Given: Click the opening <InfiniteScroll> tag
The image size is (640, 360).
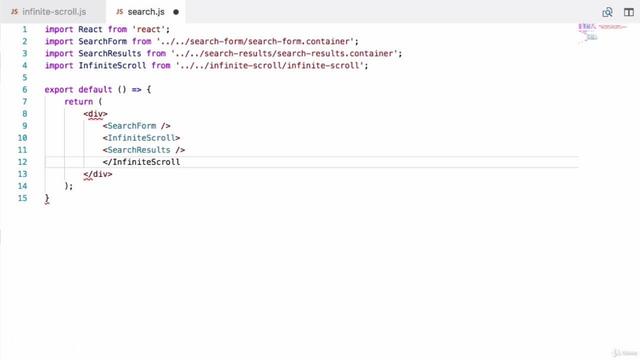Looking at the screenshot, I should [x=141, y=138].
